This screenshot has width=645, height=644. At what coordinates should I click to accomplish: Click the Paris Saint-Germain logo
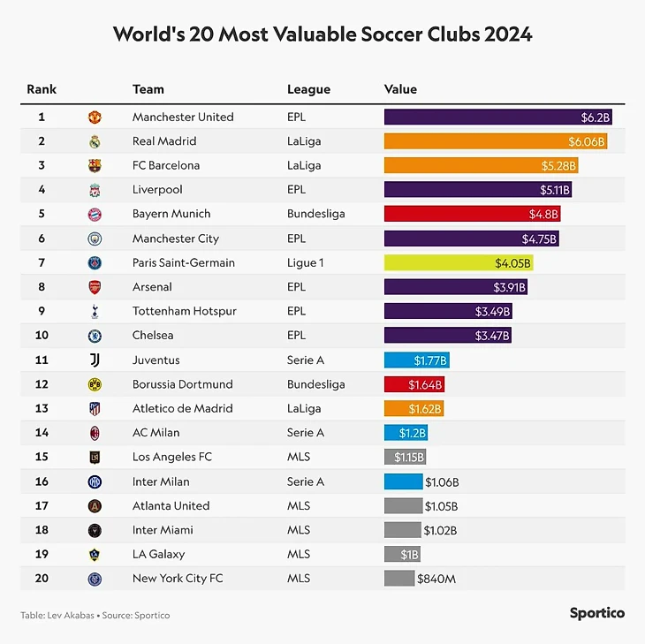[x=95, y=262]
